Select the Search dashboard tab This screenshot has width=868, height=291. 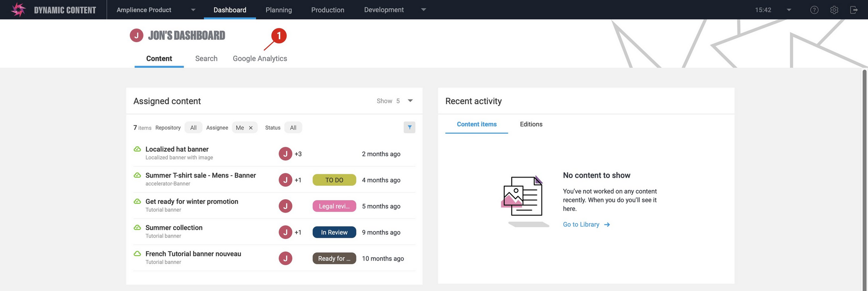click(206, 59)
